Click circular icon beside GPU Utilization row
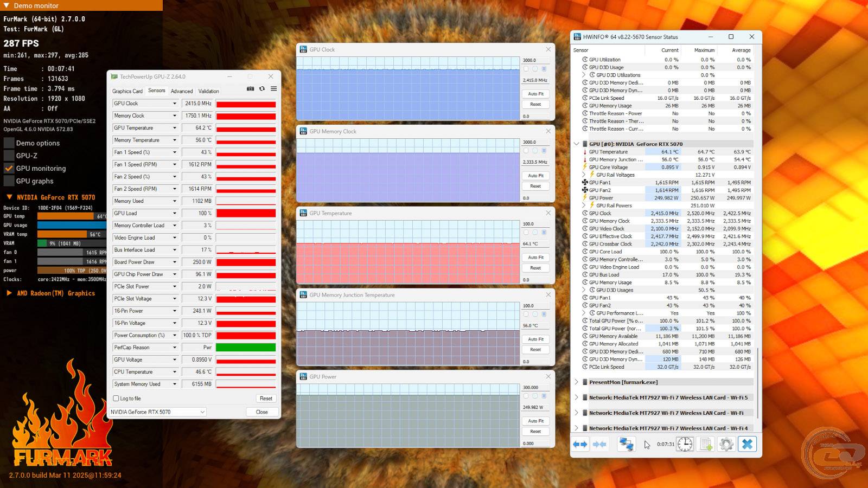Image resolution: width=868 pixels, height=488 pixels. click(585, 60)
